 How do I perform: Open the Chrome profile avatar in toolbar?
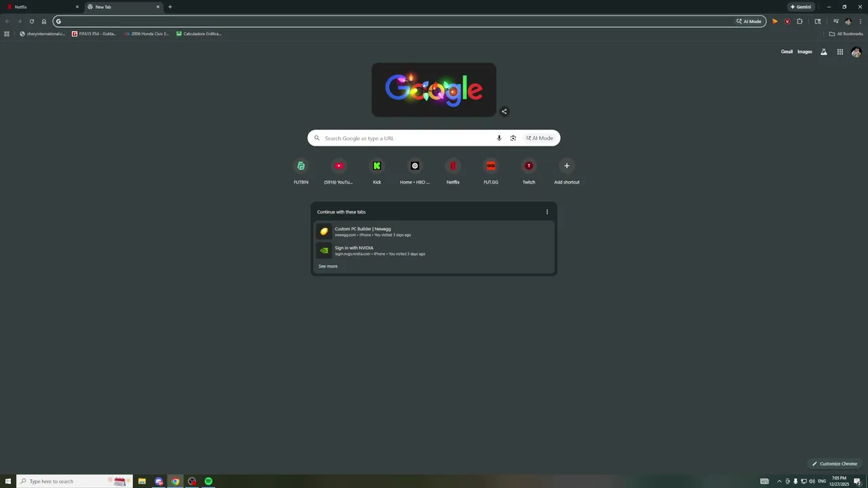coord(848,21)
